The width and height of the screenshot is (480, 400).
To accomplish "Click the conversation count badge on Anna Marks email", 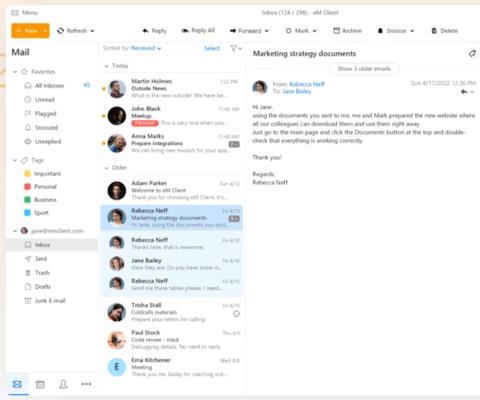I will 234,144.
